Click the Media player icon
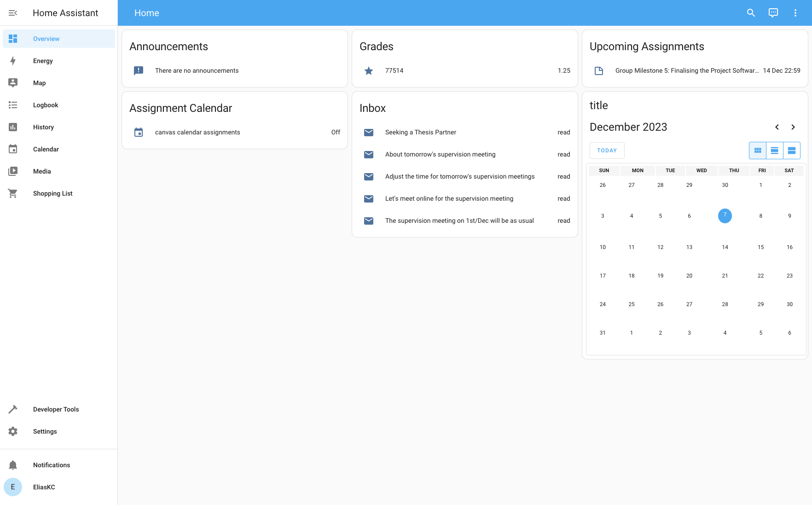Viewport: 812px width, 505px height. (x=13, y=171)
